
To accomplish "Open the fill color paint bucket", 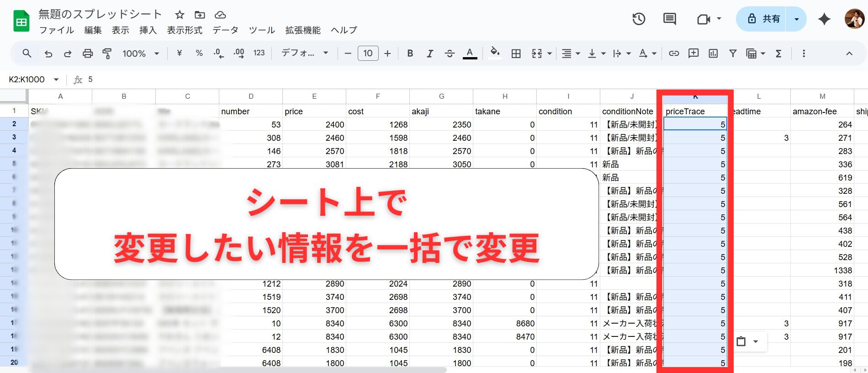I will coord(495,53).
